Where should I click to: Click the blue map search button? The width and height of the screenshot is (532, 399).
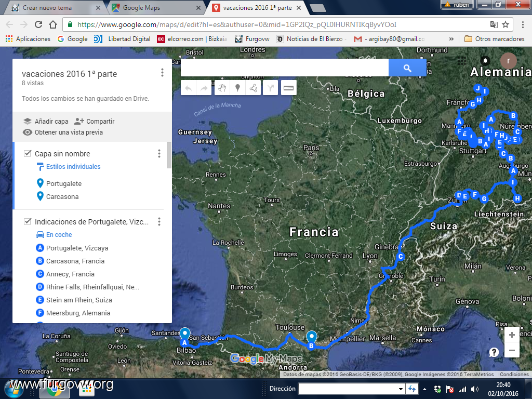407,68
